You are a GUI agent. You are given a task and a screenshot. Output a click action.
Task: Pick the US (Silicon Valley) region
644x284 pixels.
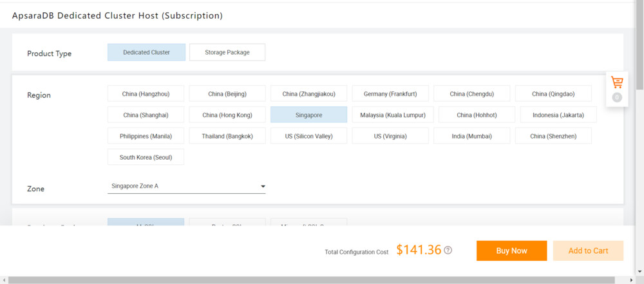point(308,136)
